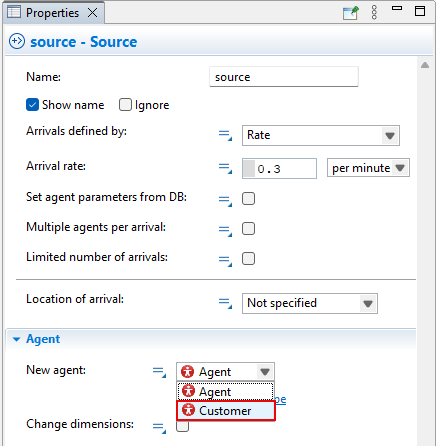Click the equals icon beside Change dimensions
Image resolution: width=436 pixels, height=446 pixels.
click(x=159, y=427)
